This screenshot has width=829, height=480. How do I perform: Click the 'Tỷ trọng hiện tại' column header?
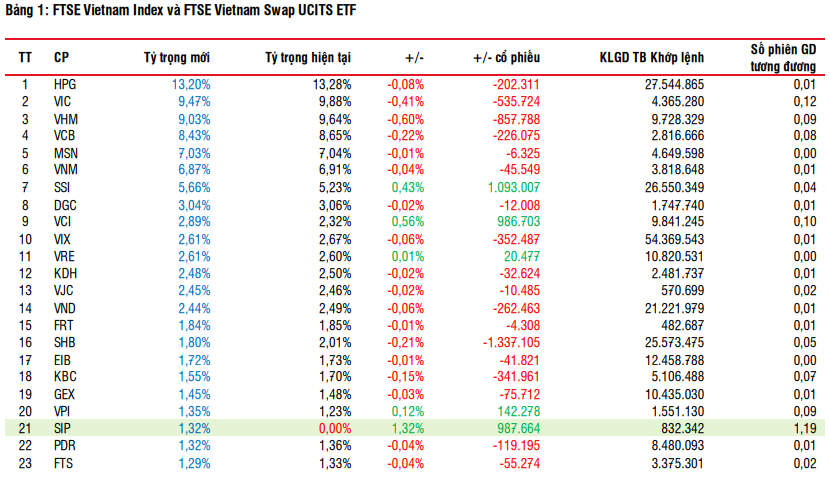(x=308, y=57)
